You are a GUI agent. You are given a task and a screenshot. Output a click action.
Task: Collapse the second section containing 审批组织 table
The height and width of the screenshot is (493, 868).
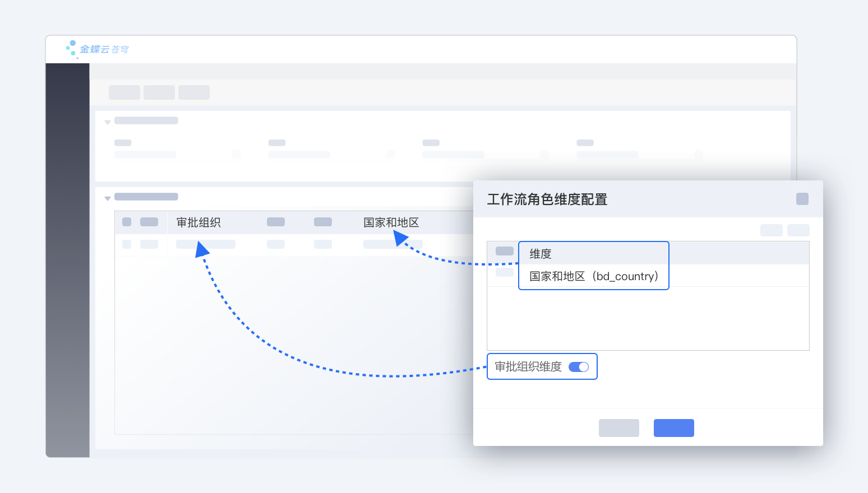tap(108, 198)
